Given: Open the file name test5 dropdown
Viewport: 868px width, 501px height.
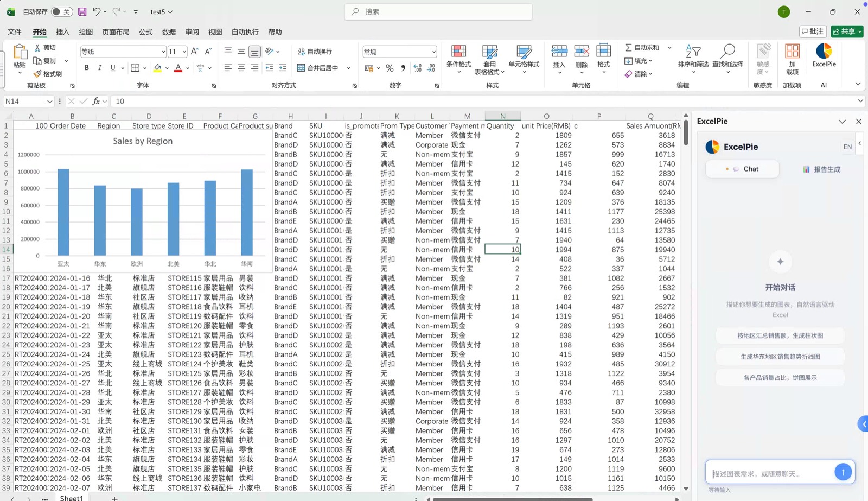Looking at the screenshot, I should (162, 11).
